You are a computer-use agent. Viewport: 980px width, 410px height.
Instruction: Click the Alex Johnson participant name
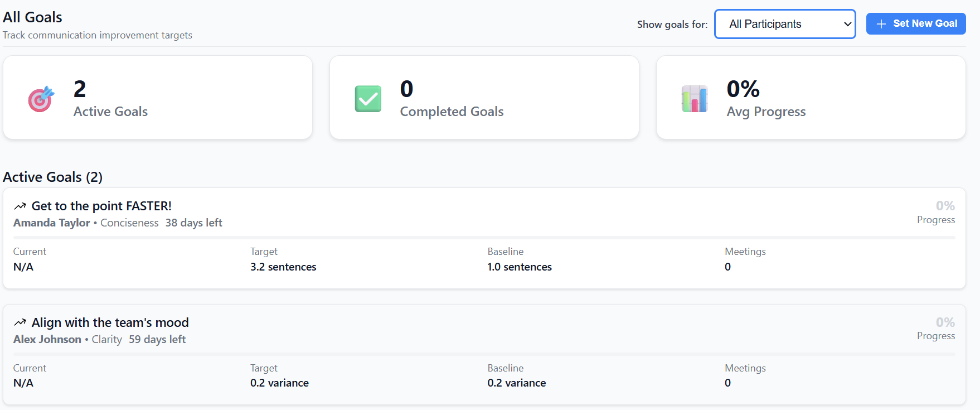(47, 339)
